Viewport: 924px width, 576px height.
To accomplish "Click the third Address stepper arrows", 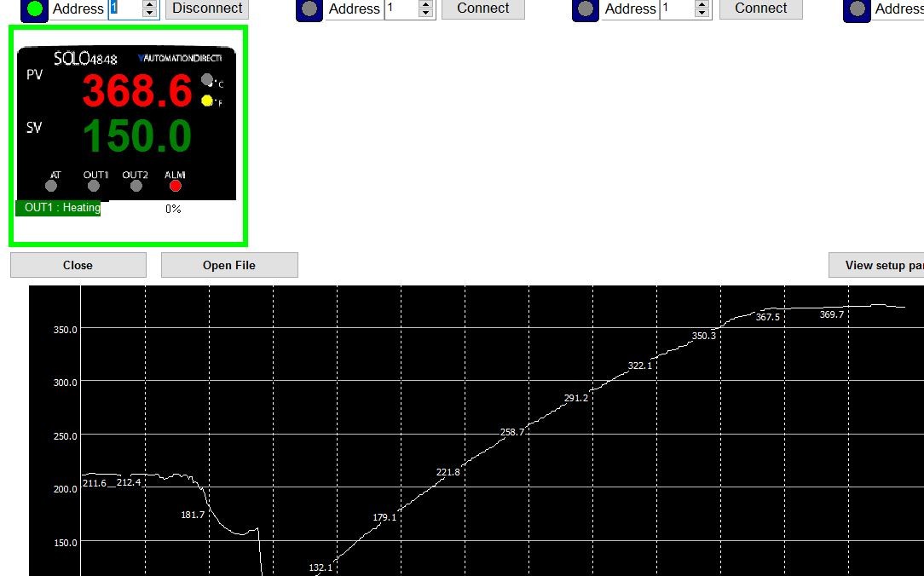I will point(702,9).
